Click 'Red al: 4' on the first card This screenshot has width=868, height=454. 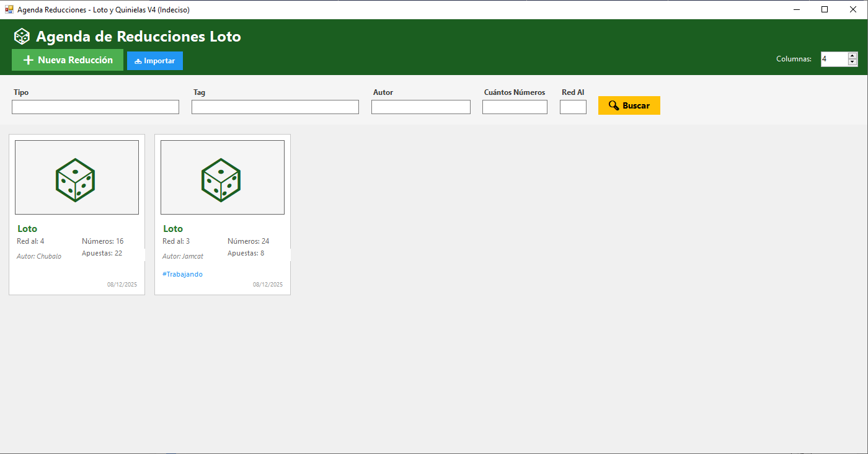click(x=30, y=241)
